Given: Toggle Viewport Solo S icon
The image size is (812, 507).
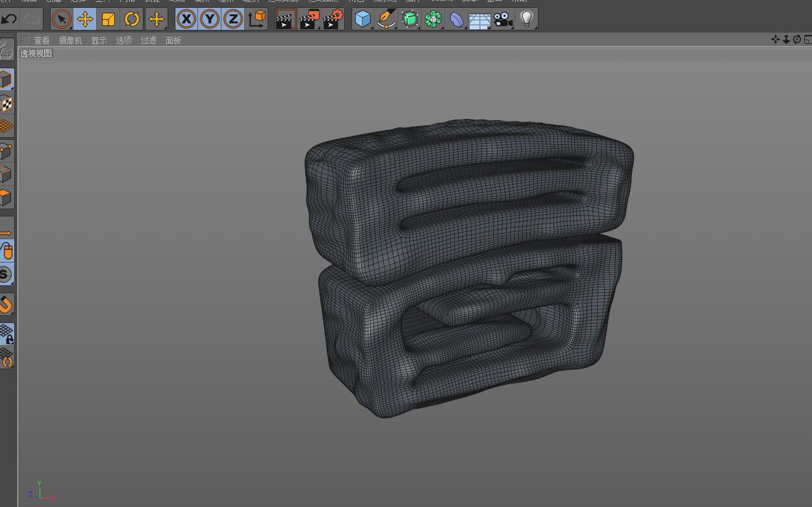Looking at the screenshot, I should click(6, 274).
